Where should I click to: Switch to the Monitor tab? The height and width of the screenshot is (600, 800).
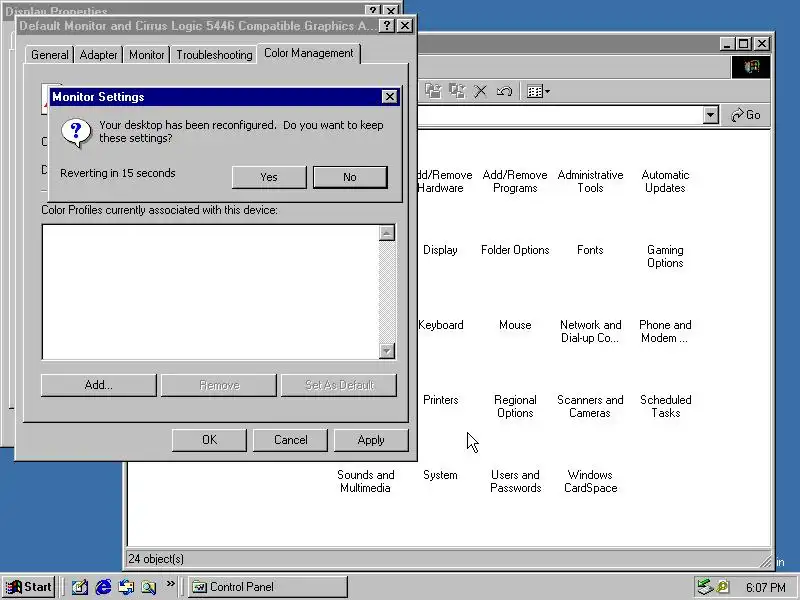[146, 55]
